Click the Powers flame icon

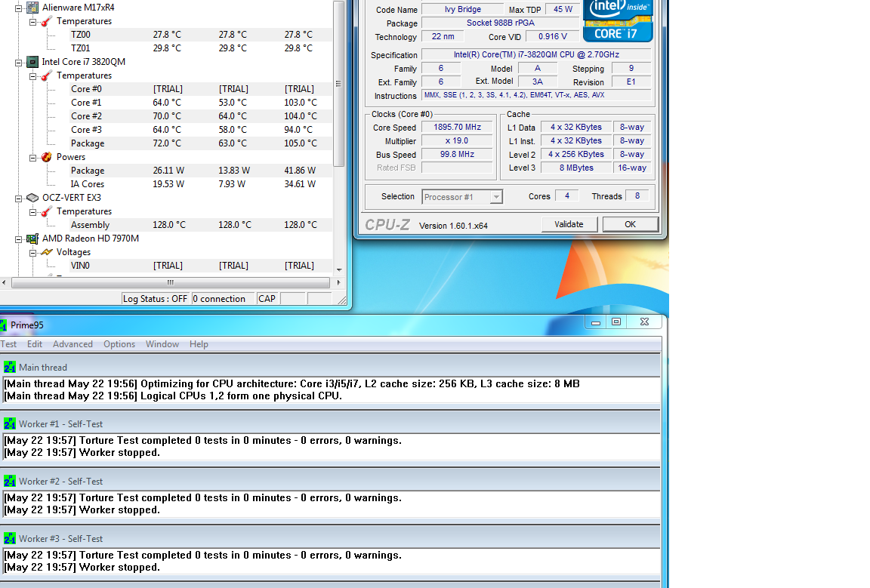coord(47,157)
